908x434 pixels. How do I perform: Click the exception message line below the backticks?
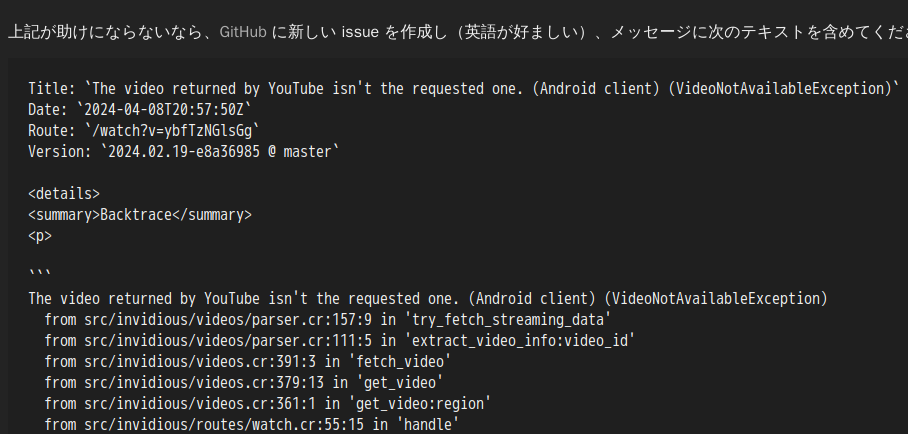[x=428, y=299]
